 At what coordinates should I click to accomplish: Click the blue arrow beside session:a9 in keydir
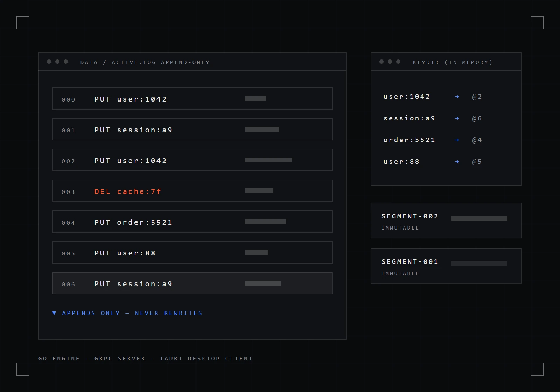coord(457,118)
